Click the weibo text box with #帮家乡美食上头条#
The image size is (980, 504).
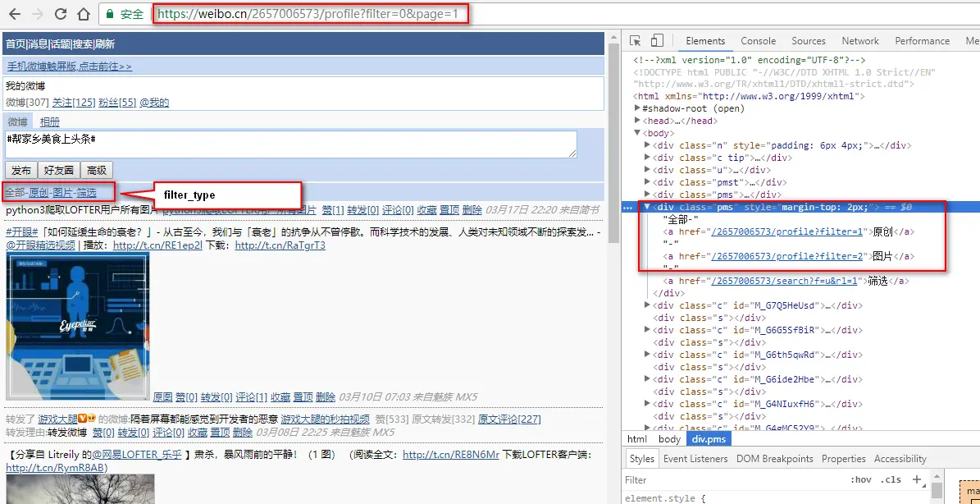point(290,144)
